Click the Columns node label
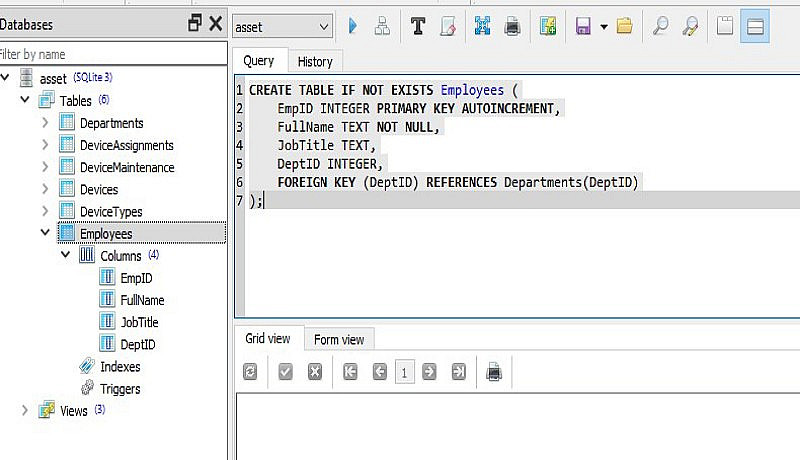Viewport: 800px width, 460px height. coord(120,256)
